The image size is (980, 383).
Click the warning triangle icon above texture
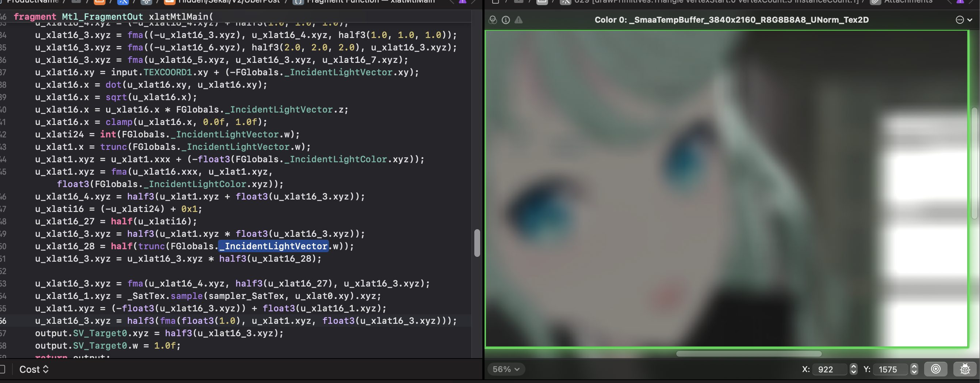(518, 20)
